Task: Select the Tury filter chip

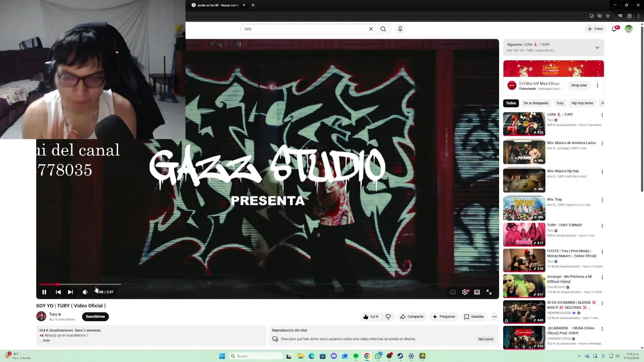Action: point(560,103)
